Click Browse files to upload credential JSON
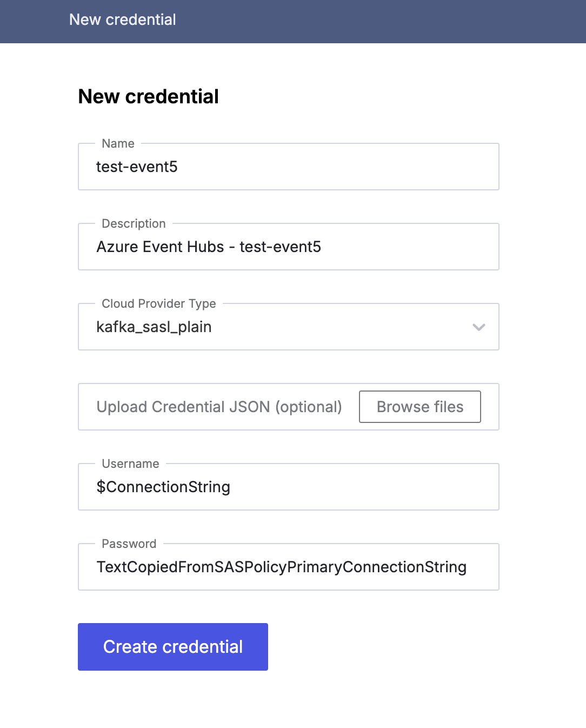586x728 pixels. pyautogui.click(x=420, y=407)
